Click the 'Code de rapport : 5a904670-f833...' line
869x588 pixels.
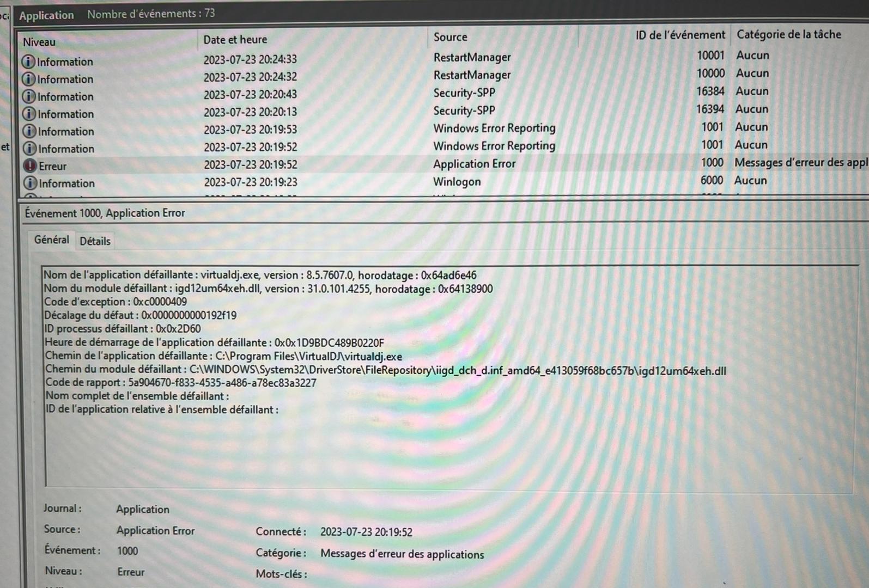(x=181, y=383)
